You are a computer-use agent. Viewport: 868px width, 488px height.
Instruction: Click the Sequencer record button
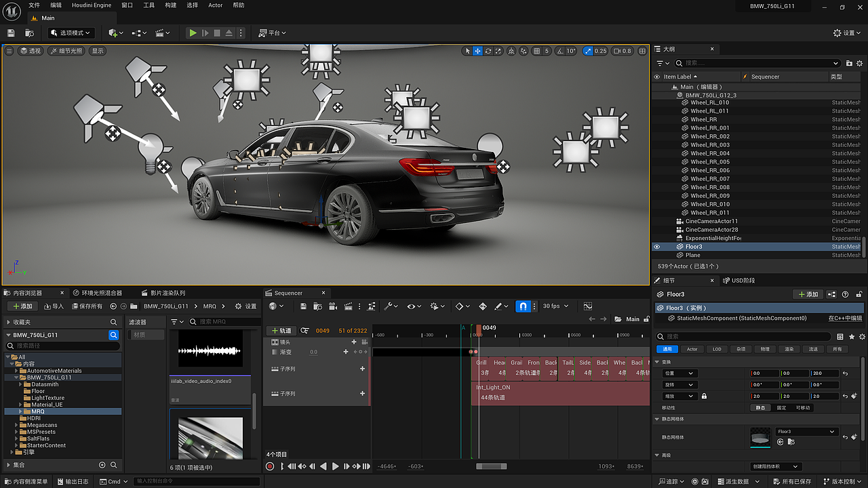click(270, 466)
